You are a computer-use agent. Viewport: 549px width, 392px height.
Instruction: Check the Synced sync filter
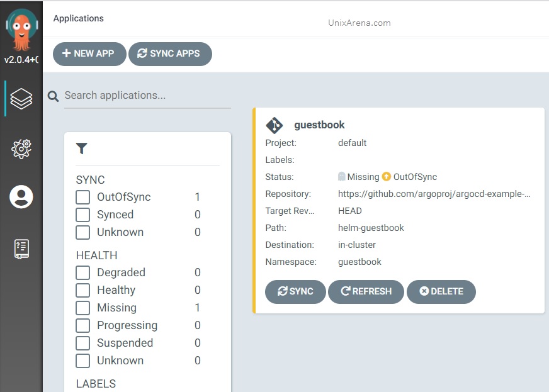pyautogui.click(x=83, y=215)
